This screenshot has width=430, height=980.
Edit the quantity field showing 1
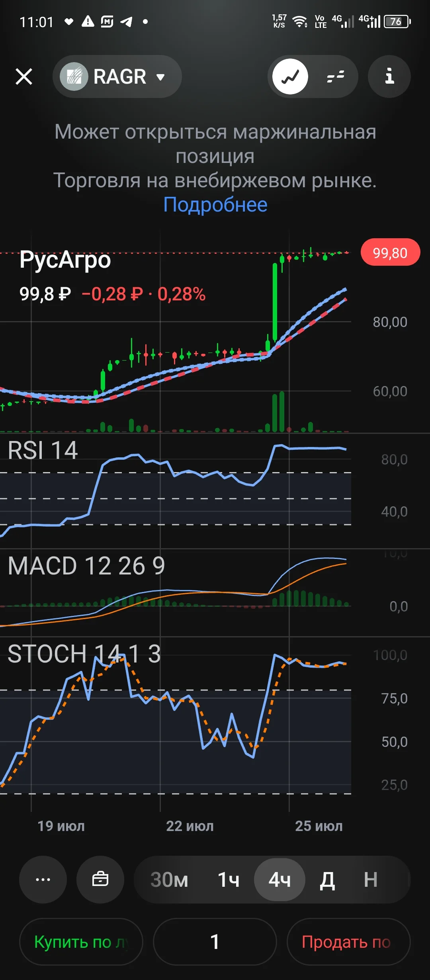[x=215, y=942]
